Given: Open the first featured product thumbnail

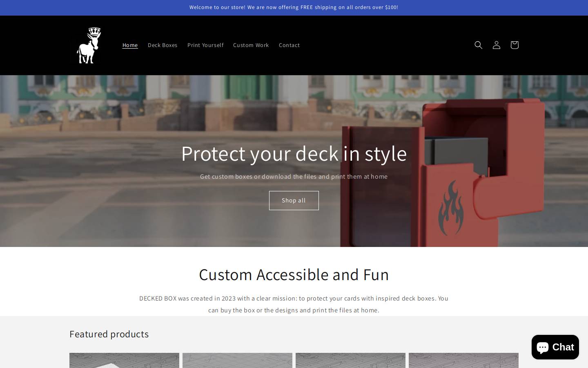Looking at the screenshot, I should click(x=124, y=360).
